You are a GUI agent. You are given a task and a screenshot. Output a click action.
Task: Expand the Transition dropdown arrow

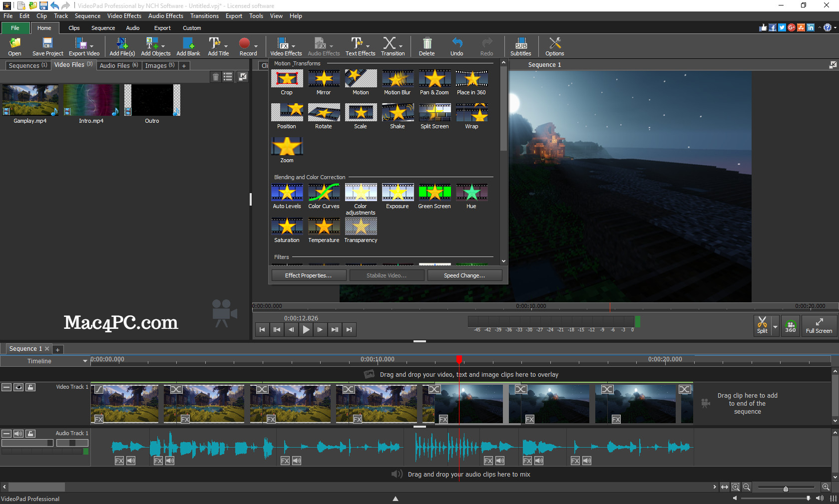[x=401, y=46]
